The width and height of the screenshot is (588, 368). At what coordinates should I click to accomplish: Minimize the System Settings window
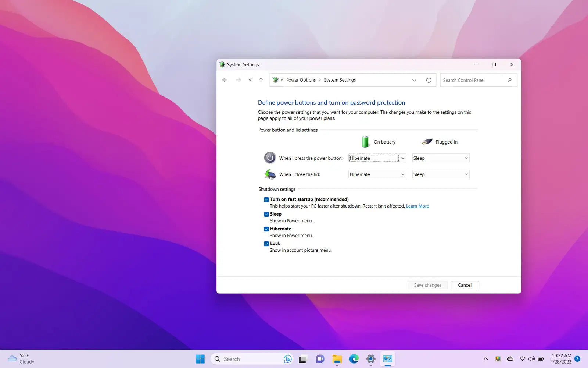coord(476,64)
